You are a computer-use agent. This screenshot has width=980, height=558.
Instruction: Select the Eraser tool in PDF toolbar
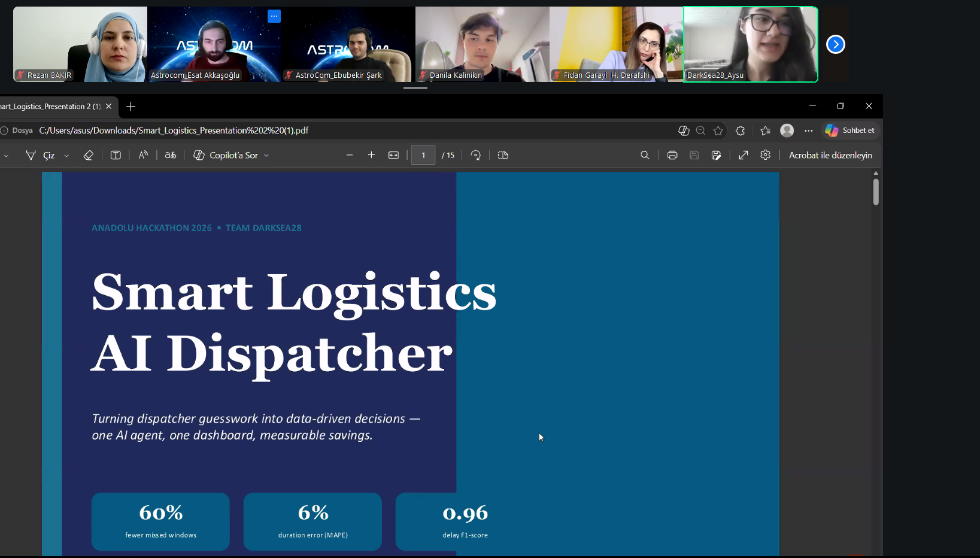(x=88, y=155)
